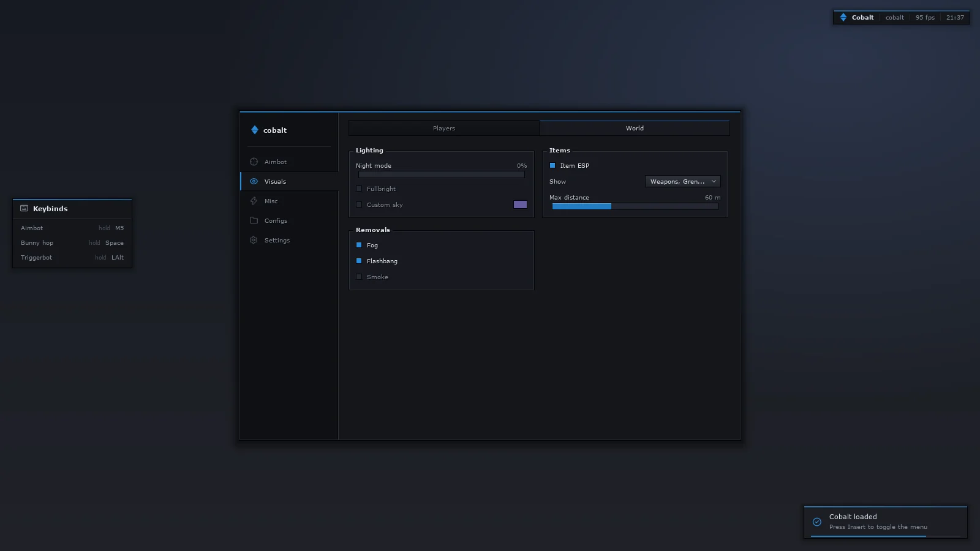980x551 pixels.
Task: Toggle the Item ESP checkbox
Action: click(552, 165)
